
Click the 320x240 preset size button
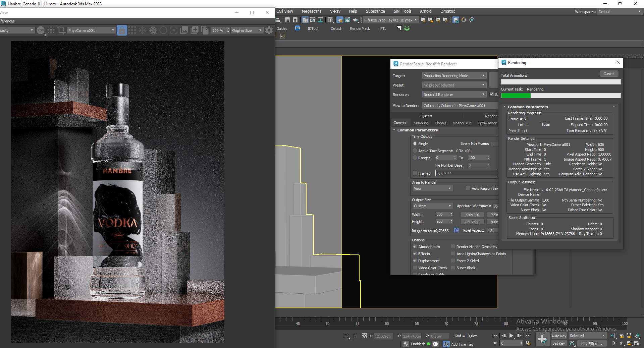click(472, 215)
